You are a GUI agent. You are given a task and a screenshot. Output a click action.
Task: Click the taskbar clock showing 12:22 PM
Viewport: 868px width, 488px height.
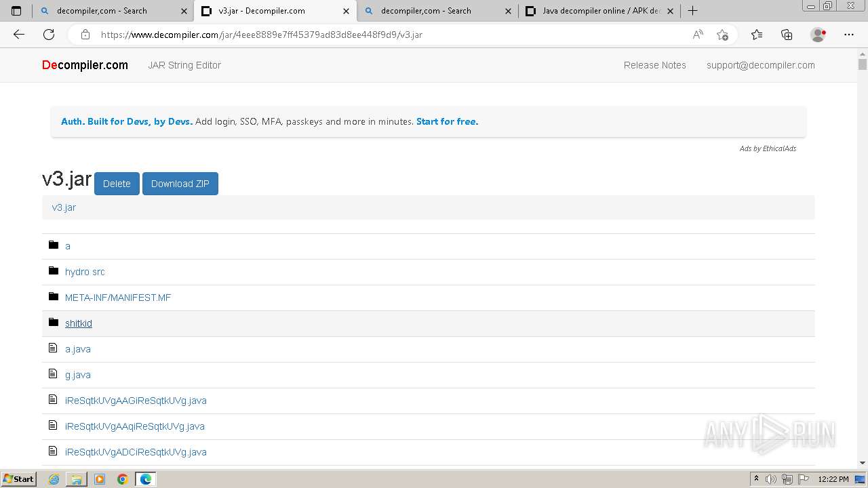[x=833, y=479]
